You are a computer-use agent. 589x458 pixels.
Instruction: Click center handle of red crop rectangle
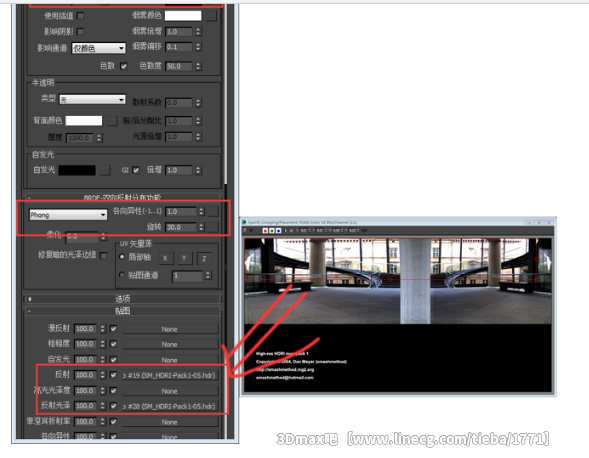coord(391,280)
